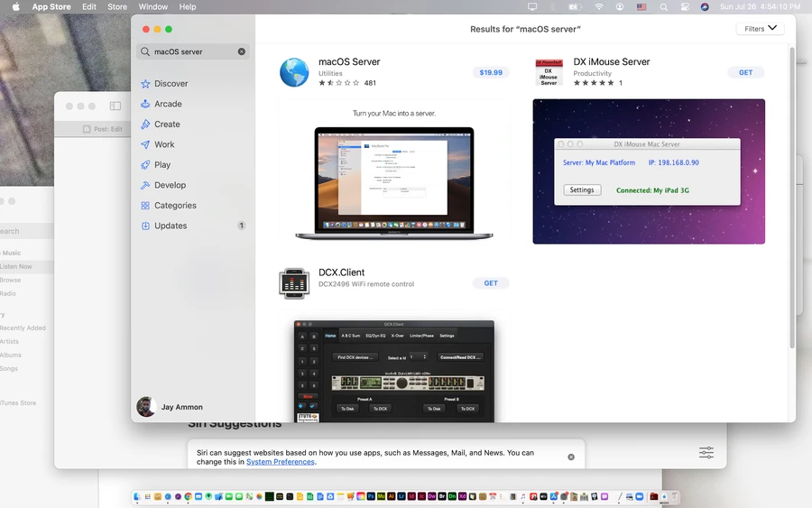
Task: Select Recently Added in Music sidebar
Action: click(x=23, y=328)
